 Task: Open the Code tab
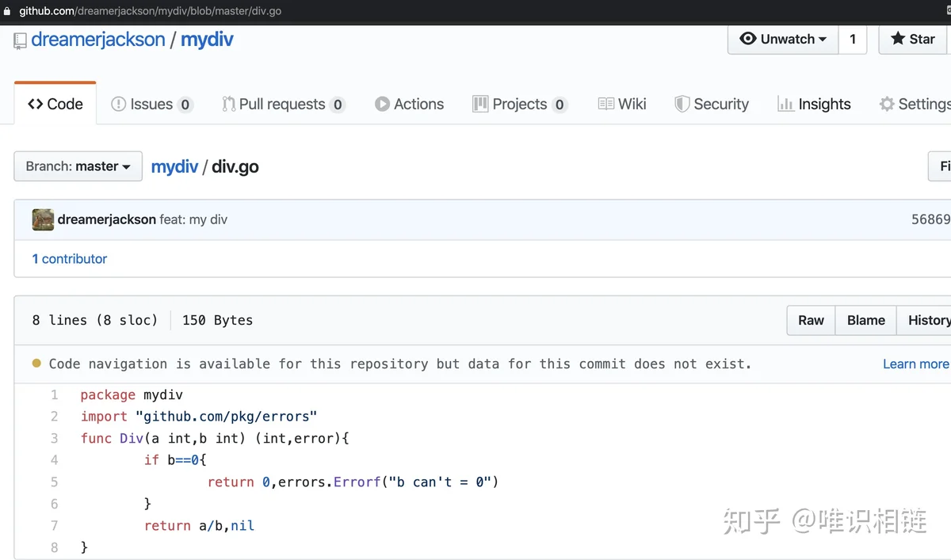[55, 104]
